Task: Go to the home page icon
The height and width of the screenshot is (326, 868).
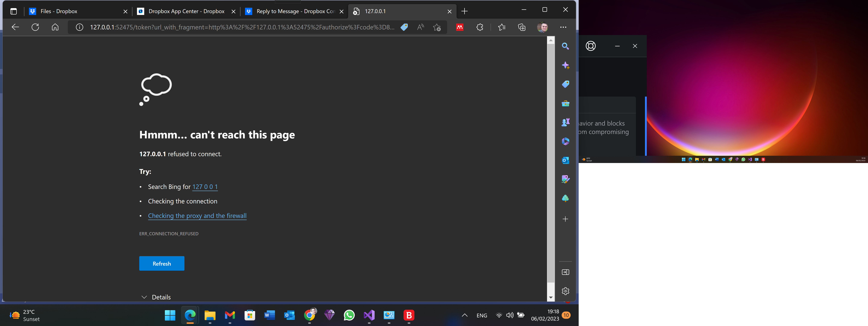Action: pos(55,27)
